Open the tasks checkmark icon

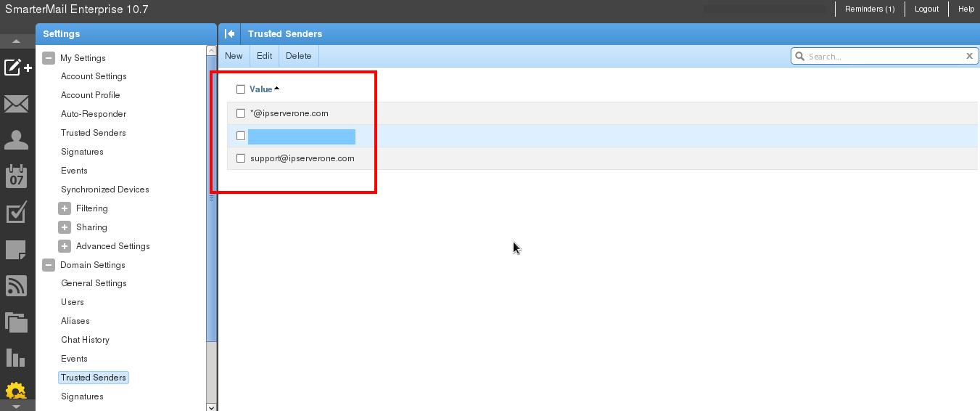click(16, 213)
